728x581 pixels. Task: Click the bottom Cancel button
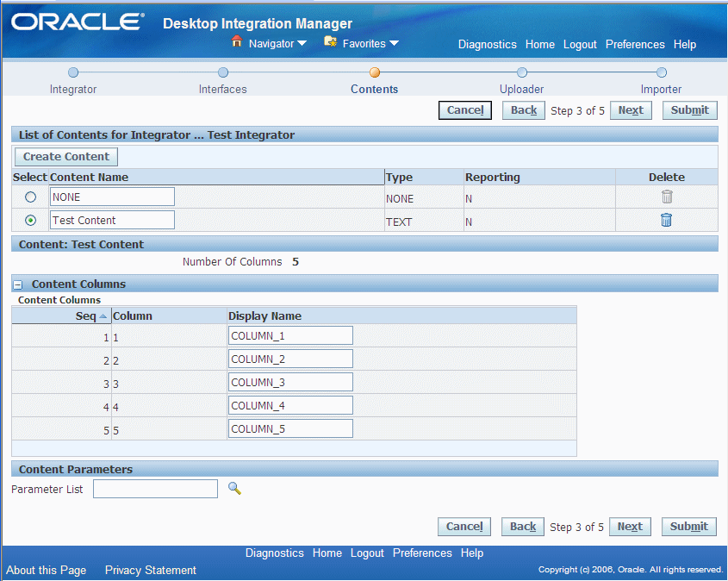[464, 527]
